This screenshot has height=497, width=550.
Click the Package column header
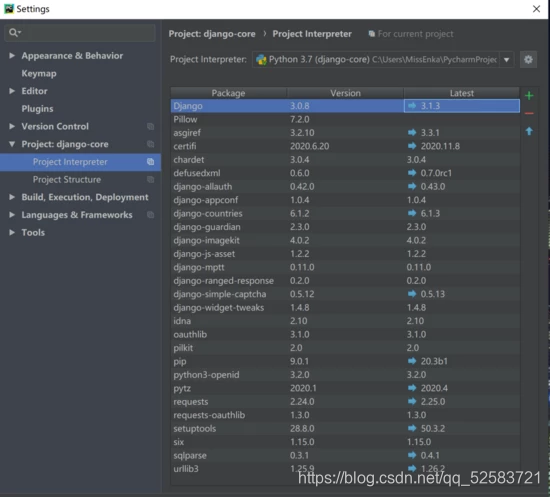pos(228,93)
